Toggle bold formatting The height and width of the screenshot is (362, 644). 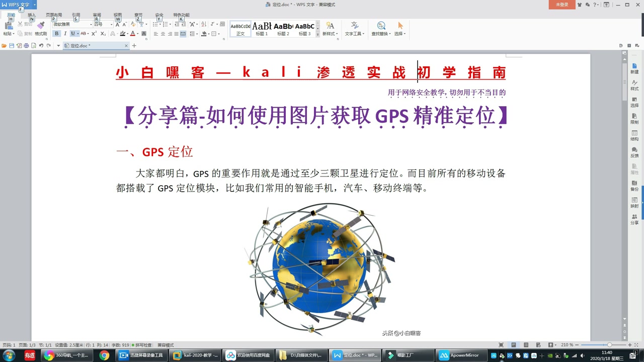point(56,34)
